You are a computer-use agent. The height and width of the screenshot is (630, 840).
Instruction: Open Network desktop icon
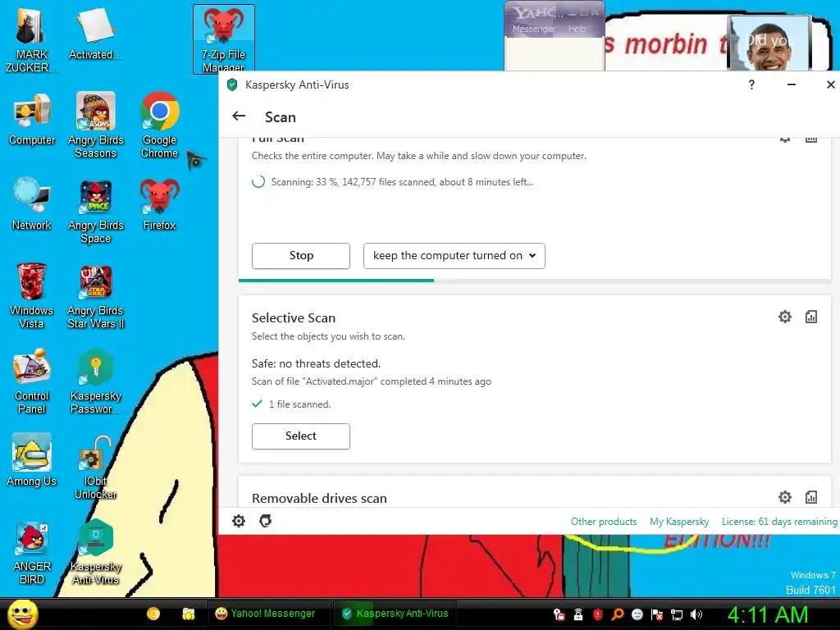32,204
